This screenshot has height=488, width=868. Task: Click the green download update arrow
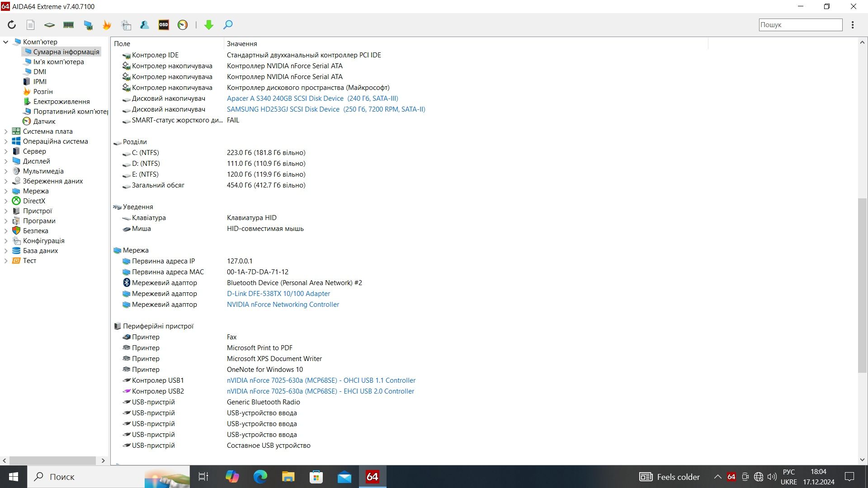point(209,25)
